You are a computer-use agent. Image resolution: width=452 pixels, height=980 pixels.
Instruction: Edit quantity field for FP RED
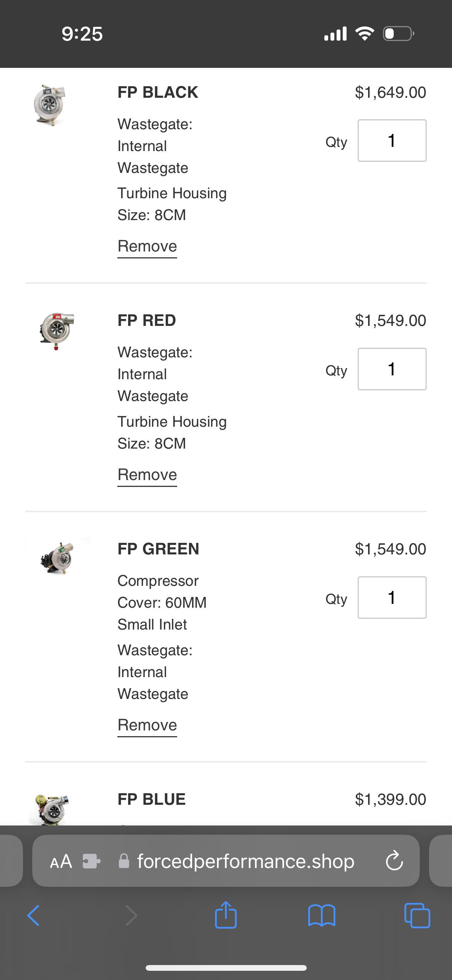(392, 369)
